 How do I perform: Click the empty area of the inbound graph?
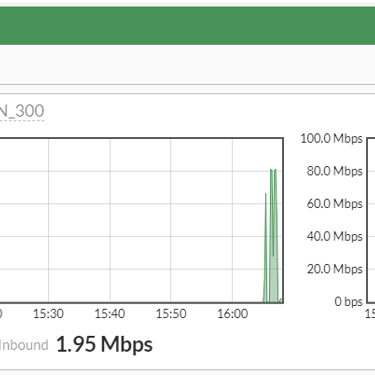(140, 220)
